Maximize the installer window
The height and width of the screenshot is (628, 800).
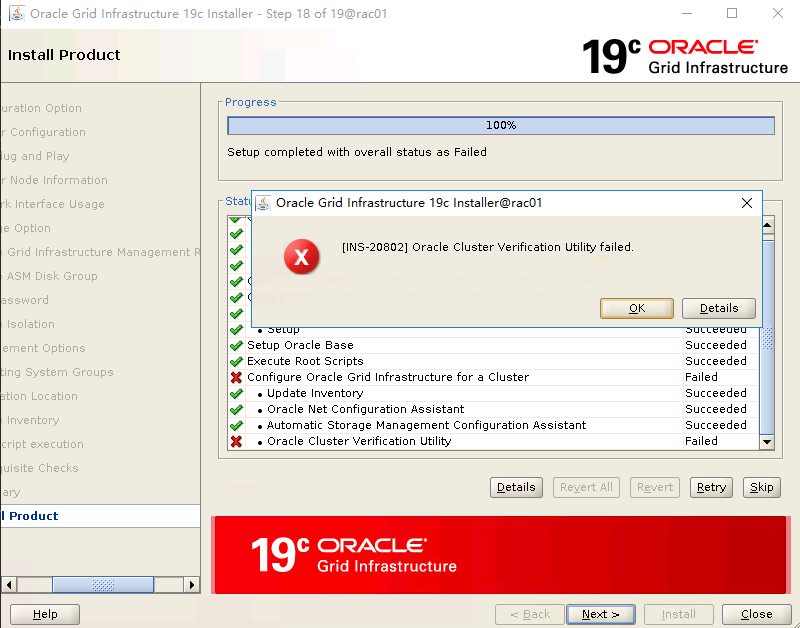732,13
